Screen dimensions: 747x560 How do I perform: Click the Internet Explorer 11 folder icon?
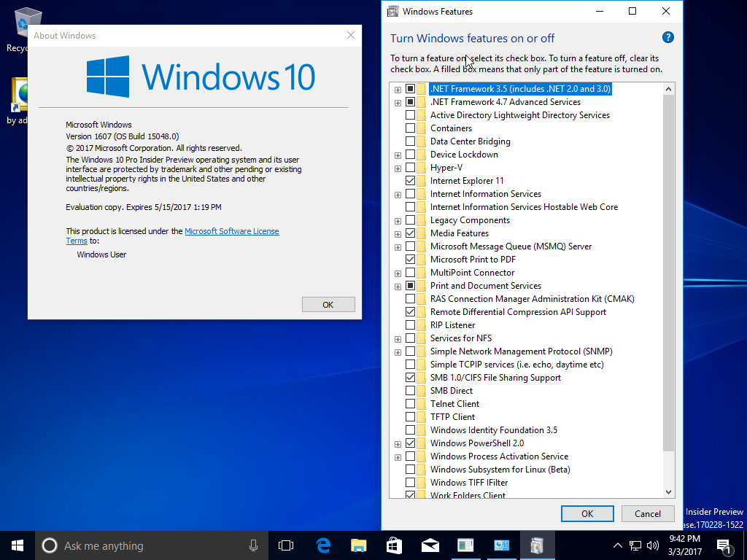coord(421,181)
